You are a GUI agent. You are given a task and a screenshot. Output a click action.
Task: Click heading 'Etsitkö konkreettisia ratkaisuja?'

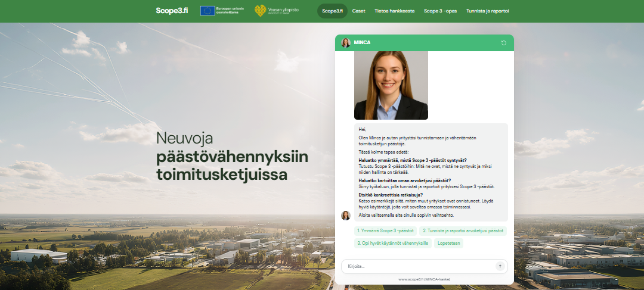click(x=391, y=195)
